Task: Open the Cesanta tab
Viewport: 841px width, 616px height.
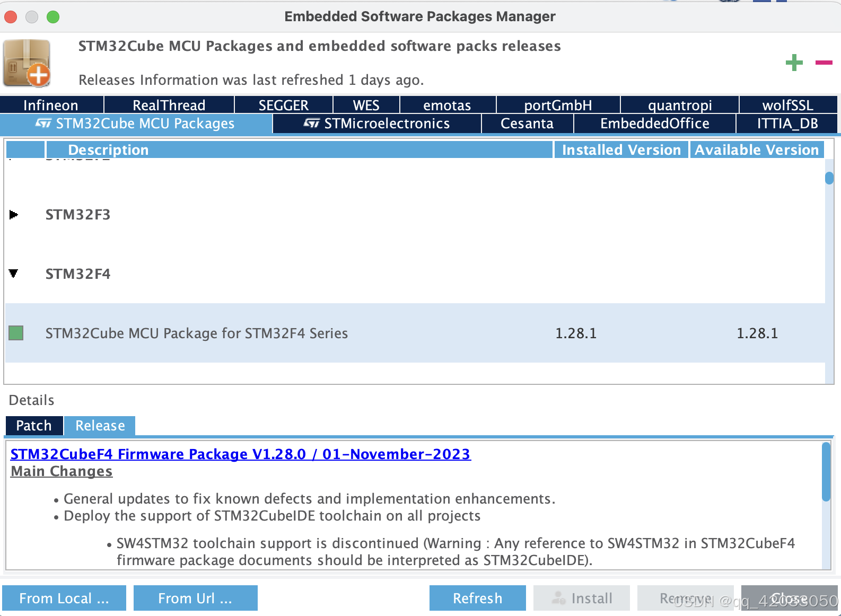Action: click(527, 124)
